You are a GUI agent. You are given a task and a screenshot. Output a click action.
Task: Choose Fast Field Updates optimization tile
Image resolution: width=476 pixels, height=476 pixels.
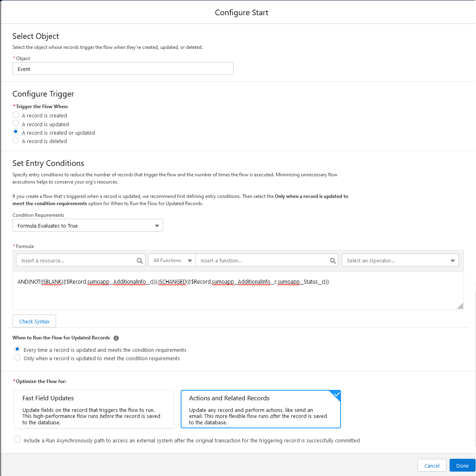[94, 409]
